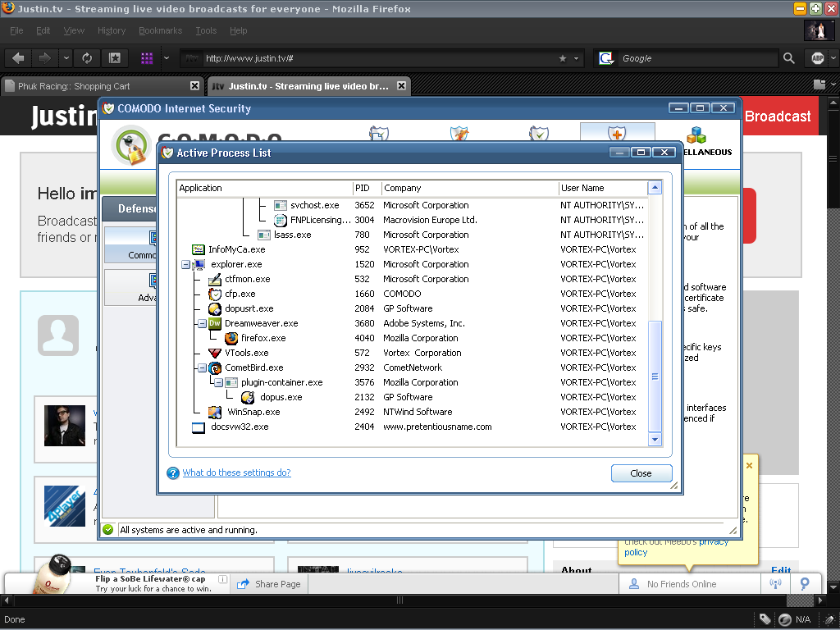Click the Firefox bookmark page toolbar icon
This screenshot has width=840, height=630.
click(115, 58)
